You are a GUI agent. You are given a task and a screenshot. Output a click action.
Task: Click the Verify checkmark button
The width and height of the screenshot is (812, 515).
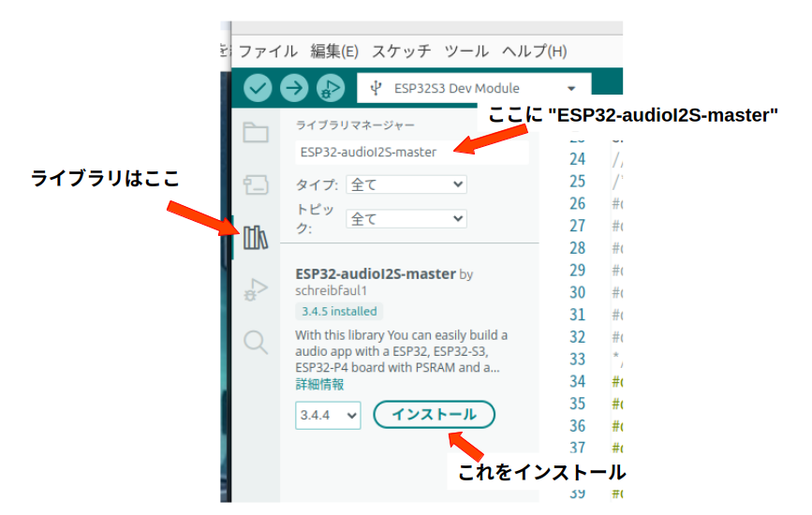258,88
